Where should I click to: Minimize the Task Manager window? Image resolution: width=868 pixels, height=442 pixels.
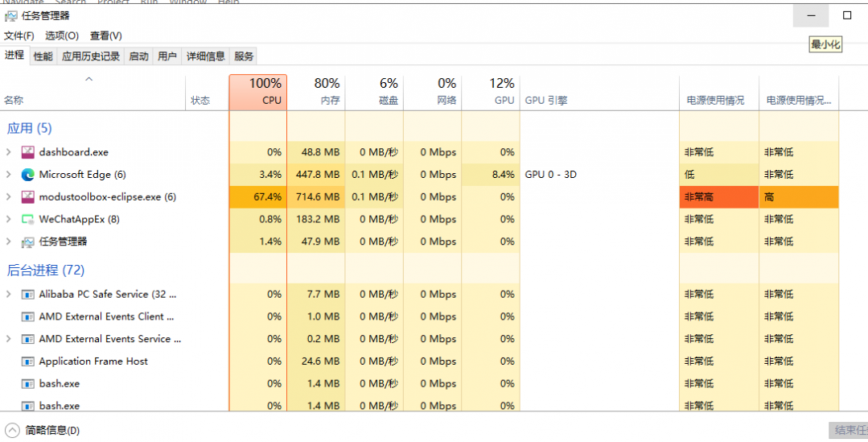(x=811, y=16)
